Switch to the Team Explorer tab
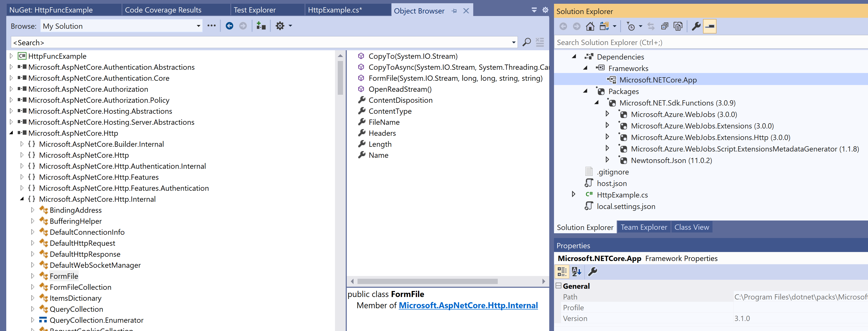This screenshot has height=331, width=868. tap(643, 227)
